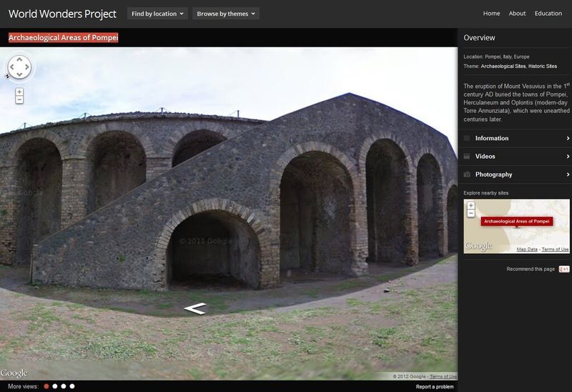Viewport: 572px width, 392px height.
Task: Zoom in on the Street View panorama
Action: coord(19,92)
